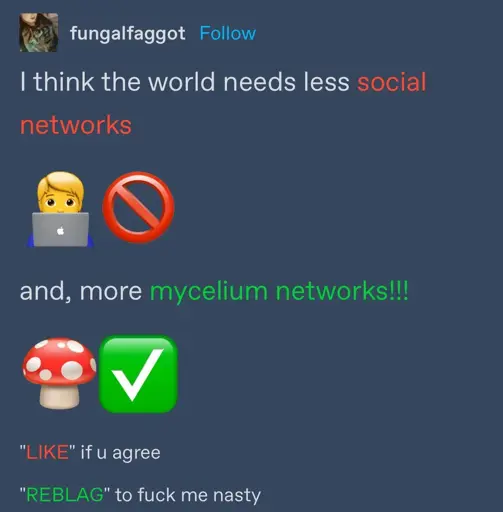
Task: Click the red mushroom emoji
Action: pyautogui.click(x=59, y=373)
